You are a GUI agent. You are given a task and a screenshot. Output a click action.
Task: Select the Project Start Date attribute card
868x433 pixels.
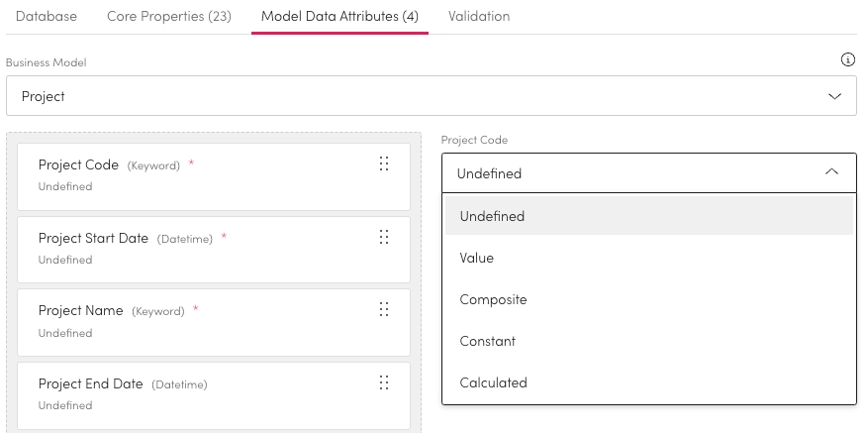tap(198, 248)
